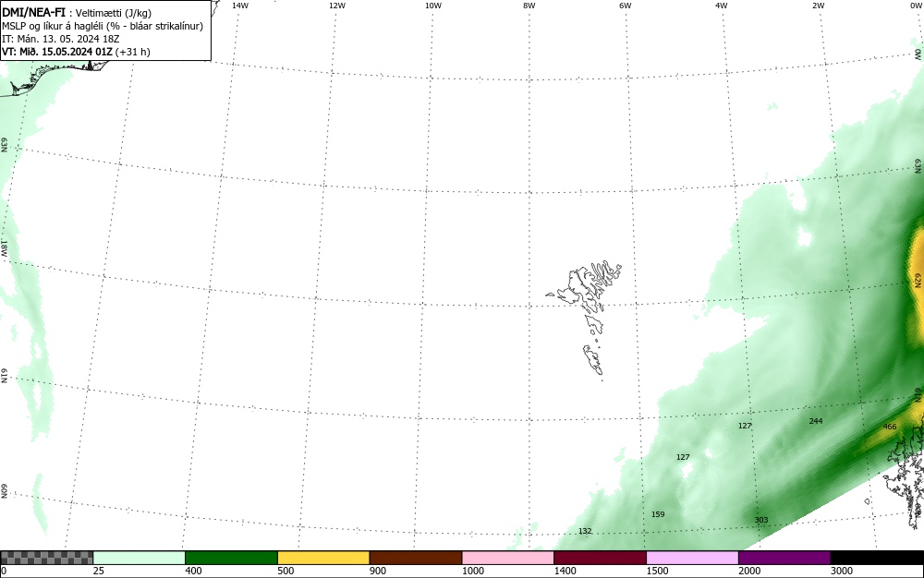Pick the dark green 400–500 legend swatch
The image size is (924, 578).
[x=231, y=558]
